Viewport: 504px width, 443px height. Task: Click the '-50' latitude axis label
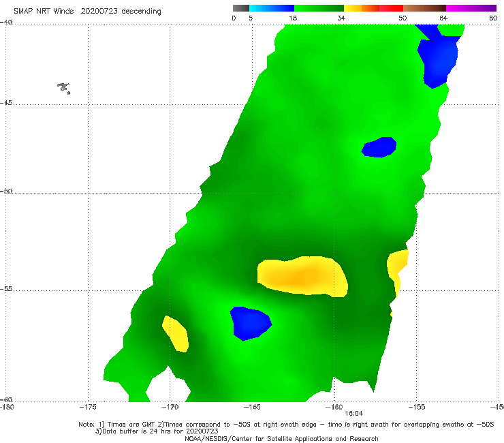pyautogui.click(x=6, y=191)
